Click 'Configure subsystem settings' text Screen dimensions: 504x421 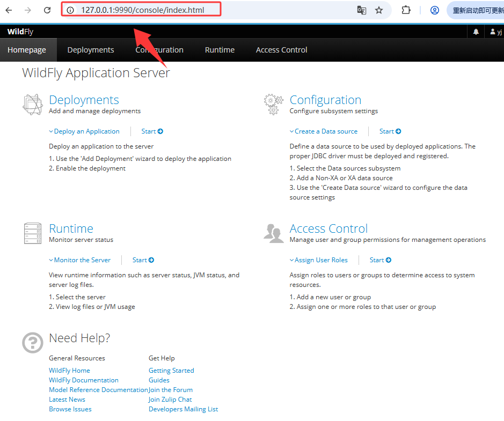click(334, 111)
